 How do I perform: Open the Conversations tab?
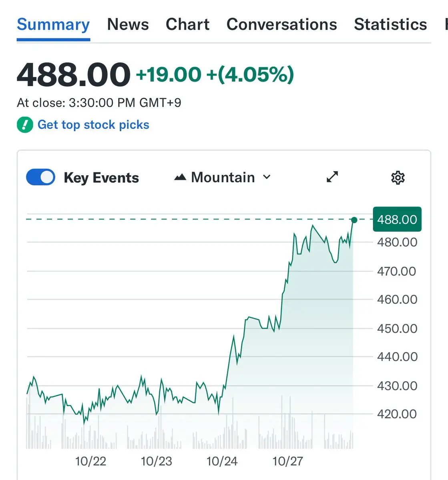click(x=281, y=24)
